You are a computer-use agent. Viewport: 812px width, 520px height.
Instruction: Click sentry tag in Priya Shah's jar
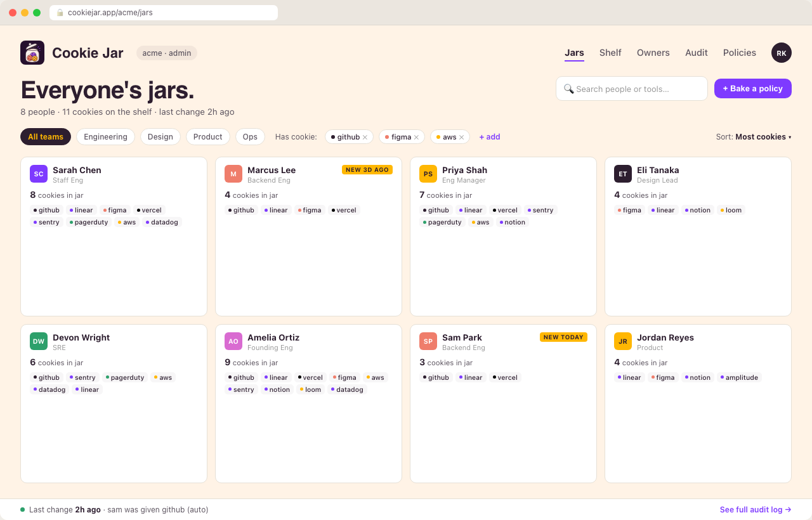pos(540,210)
